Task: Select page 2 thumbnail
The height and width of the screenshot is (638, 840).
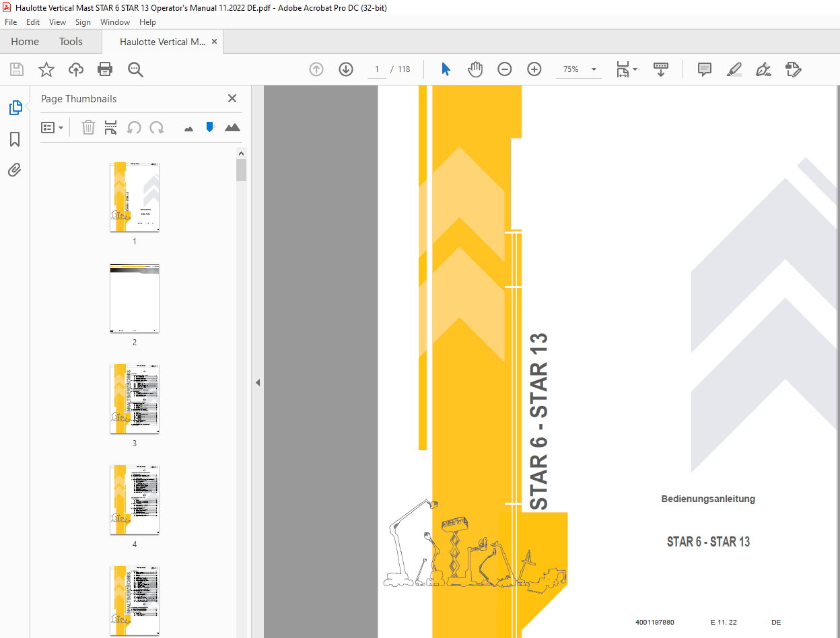Action: 135,298
